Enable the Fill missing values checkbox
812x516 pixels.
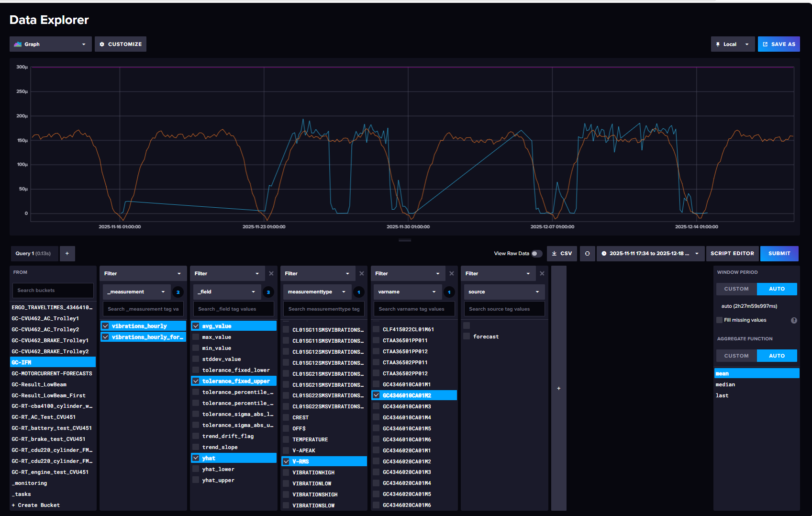pos(719,320)
